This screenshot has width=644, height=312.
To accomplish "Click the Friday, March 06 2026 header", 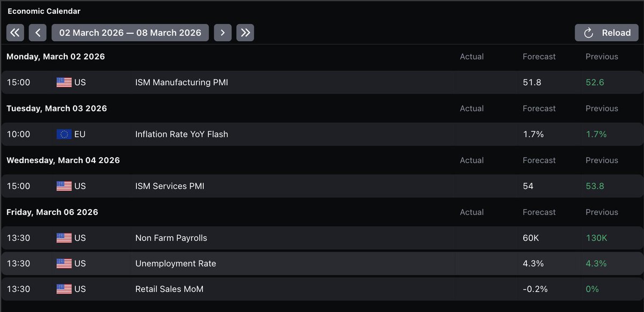I will 52,212.
